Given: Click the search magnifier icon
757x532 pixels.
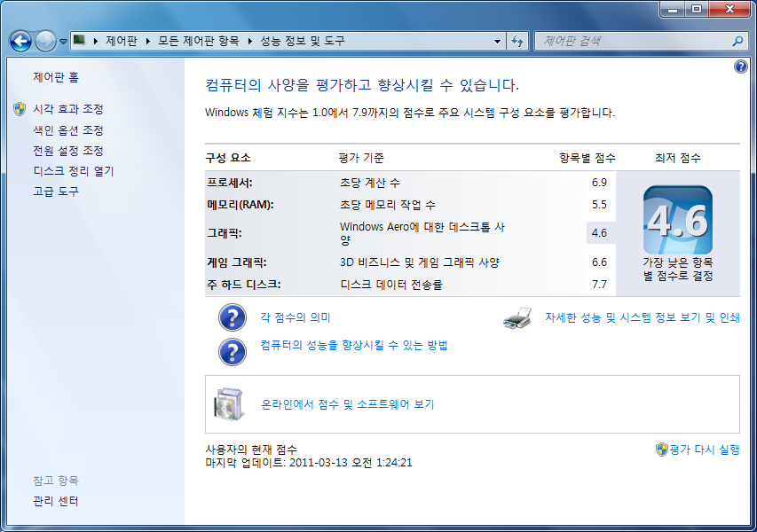Looking at the screenshot, I should [x=737, y=42].
